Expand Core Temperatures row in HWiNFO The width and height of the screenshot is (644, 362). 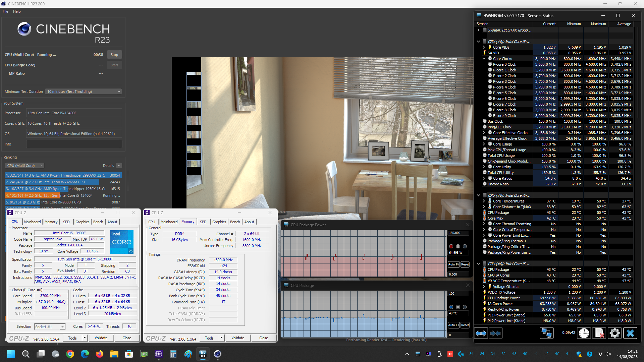pos(484,201)
